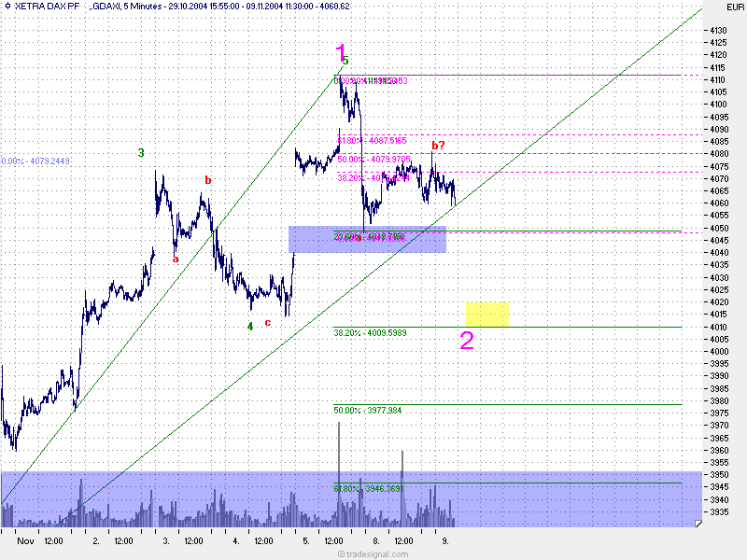Click the 2. date label on time axis
This screenshot has height=560, width=747.
(x=96, y=541)
